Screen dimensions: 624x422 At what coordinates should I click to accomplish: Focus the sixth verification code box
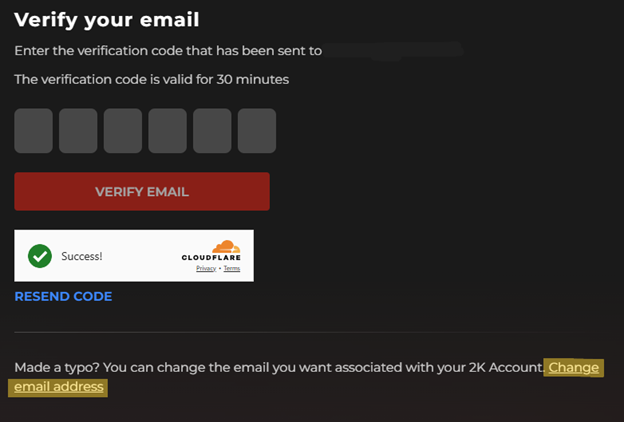point(257,131)
